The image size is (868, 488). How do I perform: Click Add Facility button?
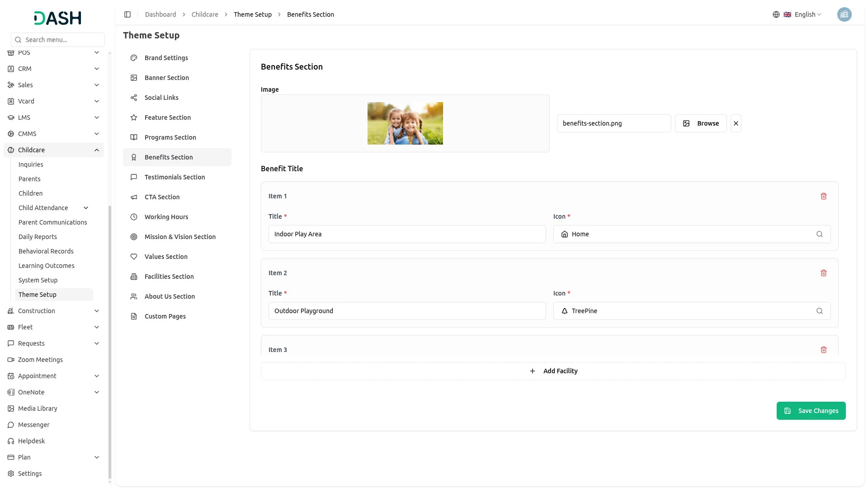[553, 371]
